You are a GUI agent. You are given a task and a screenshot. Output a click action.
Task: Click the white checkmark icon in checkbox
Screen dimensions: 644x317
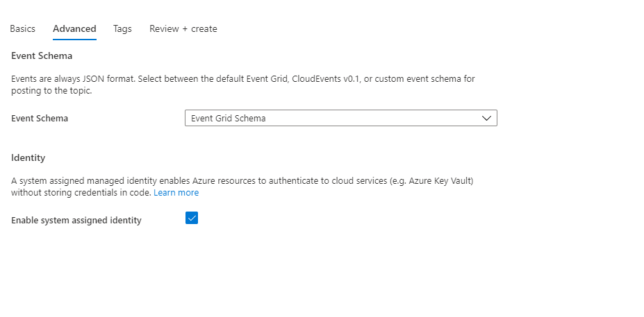coord(192,219)
